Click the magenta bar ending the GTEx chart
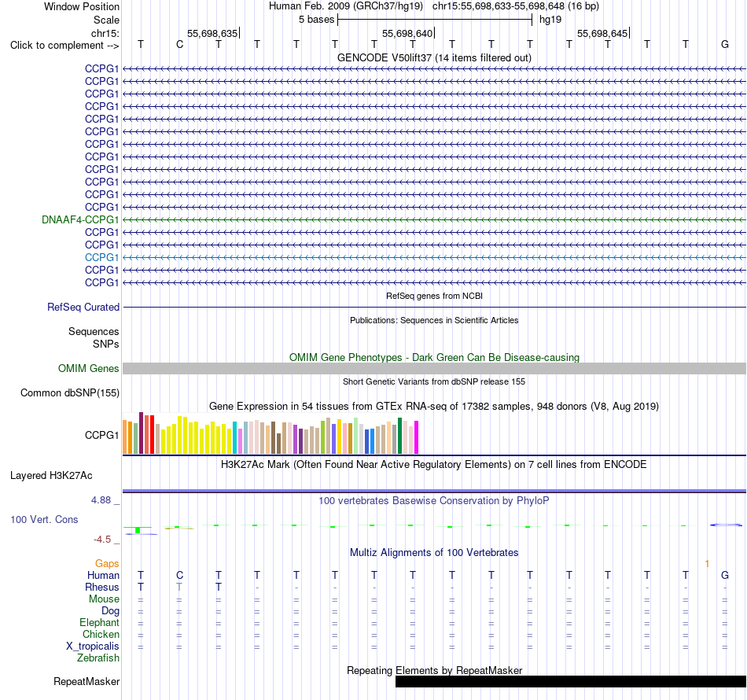The height and width of the screenshot is (700, 747). point(416,437)
